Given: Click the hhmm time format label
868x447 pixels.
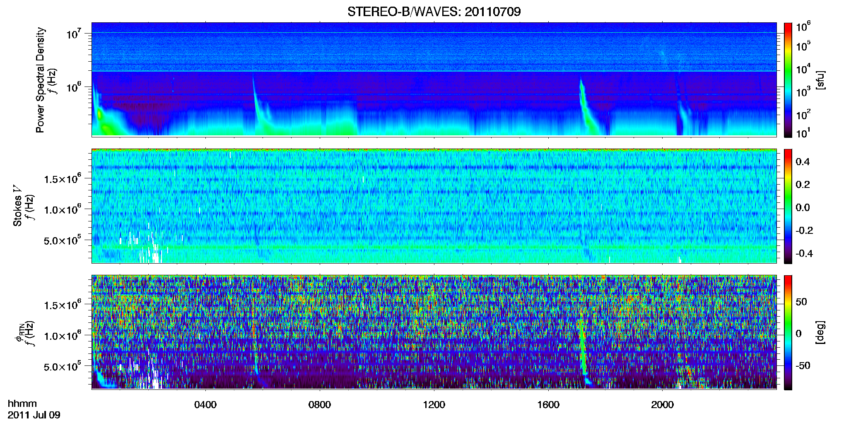Looking at the screenshot, I should [22, 404].
